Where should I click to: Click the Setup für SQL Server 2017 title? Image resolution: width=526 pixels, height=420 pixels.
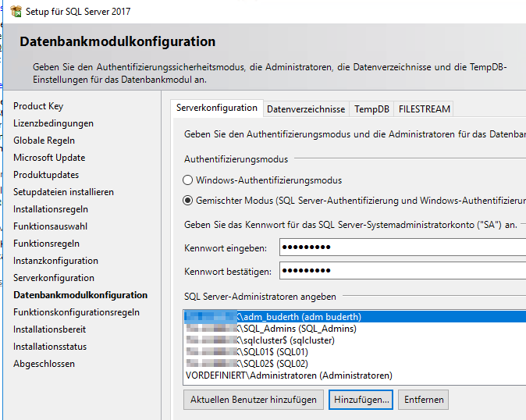pyautogui.click(x=78, y=12)
